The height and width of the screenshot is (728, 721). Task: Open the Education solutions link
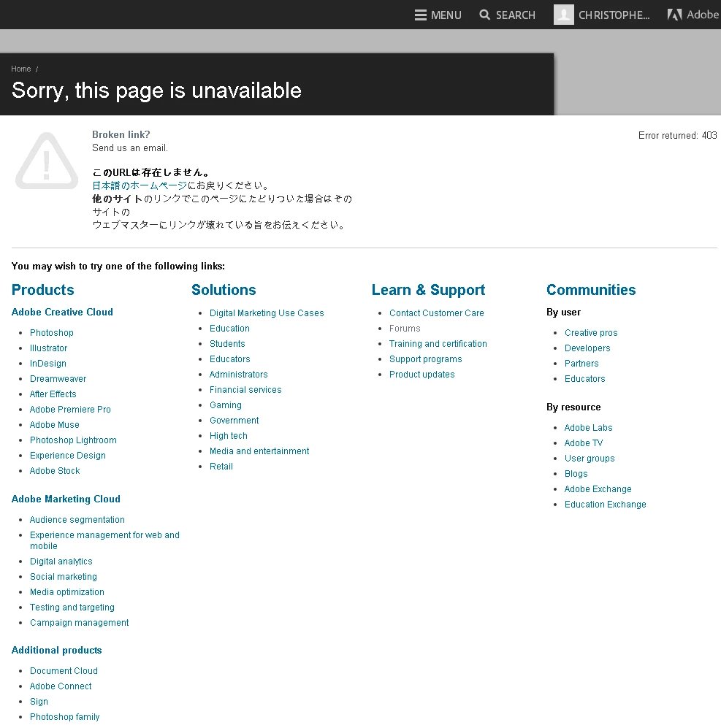pyautogui.click(x=229, y=329)
